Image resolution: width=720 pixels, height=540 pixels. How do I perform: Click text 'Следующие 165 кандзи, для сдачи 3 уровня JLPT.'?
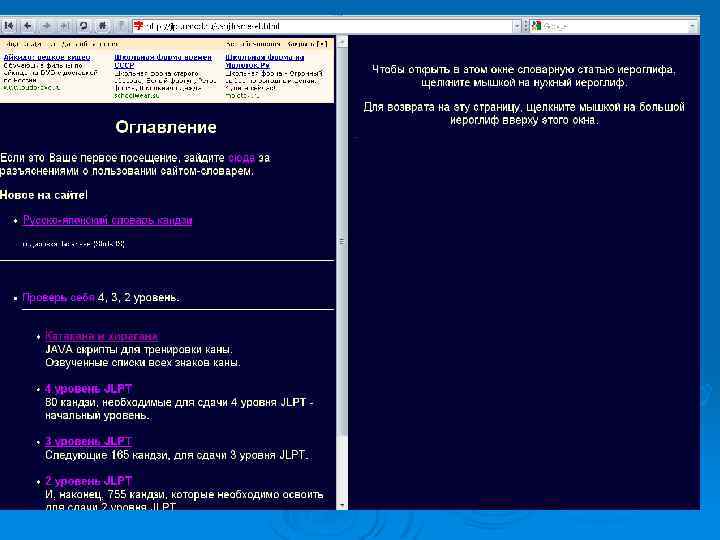tap(177, 455)
